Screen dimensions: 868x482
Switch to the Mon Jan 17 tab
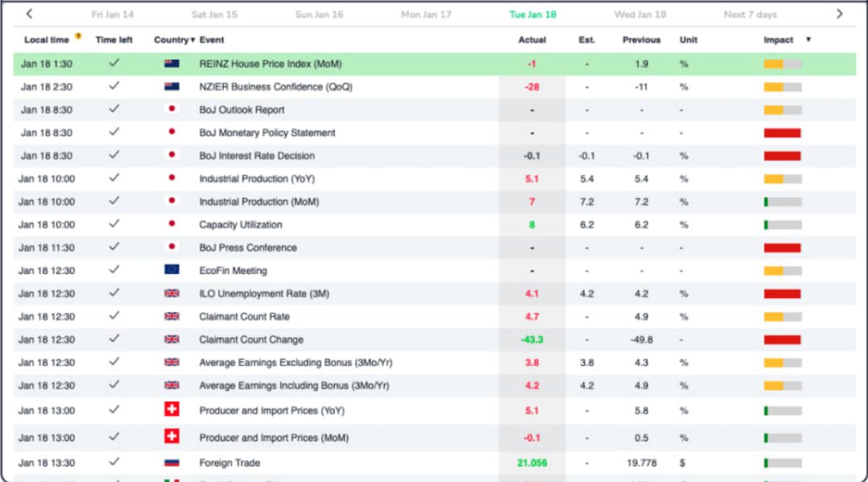426,15
